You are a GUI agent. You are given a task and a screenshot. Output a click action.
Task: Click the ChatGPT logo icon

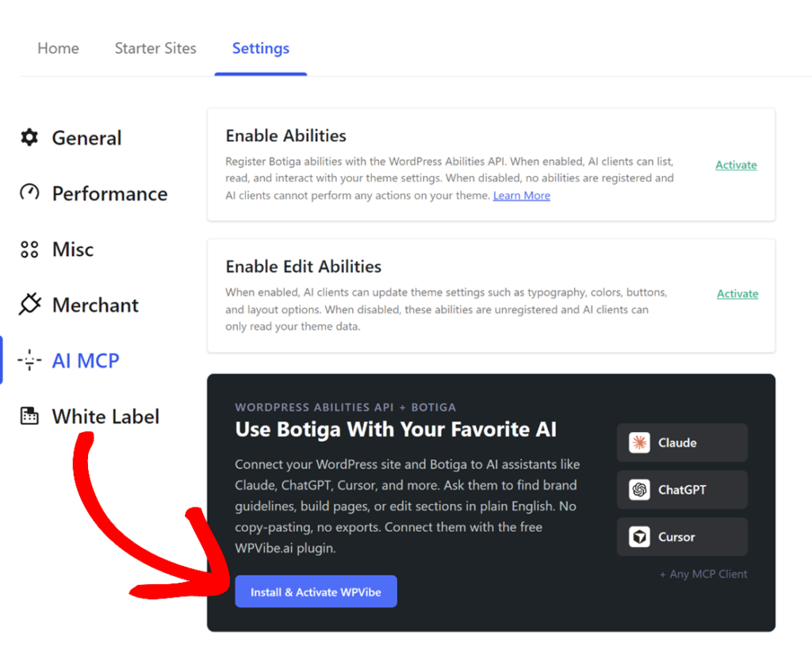pyautogui.click(x=640, y=490)
